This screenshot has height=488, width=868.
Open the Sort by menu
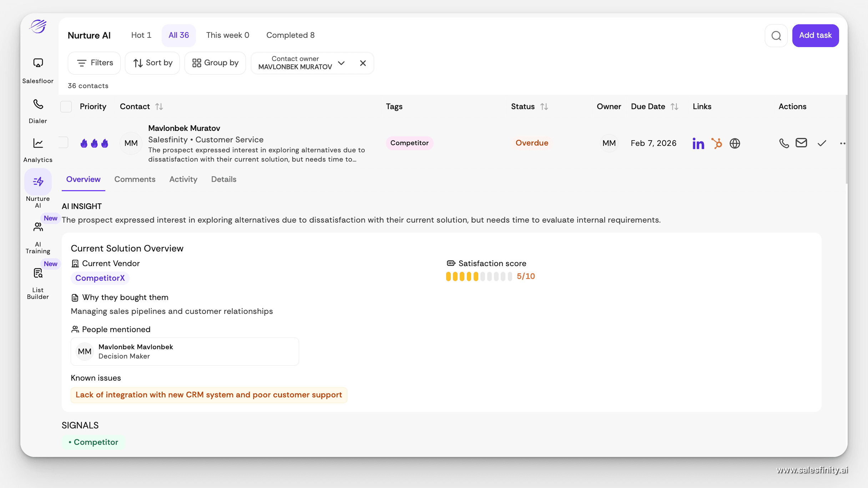(x=152, y=63)
